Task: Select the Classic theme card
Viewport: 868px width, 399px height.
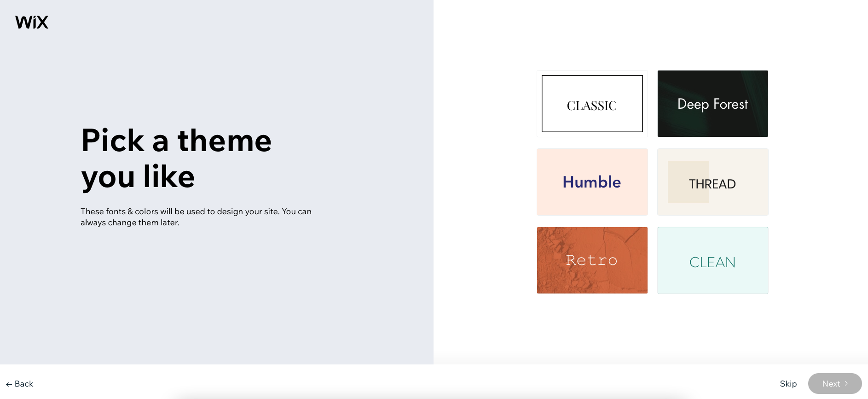Action: tap(592, 104)
